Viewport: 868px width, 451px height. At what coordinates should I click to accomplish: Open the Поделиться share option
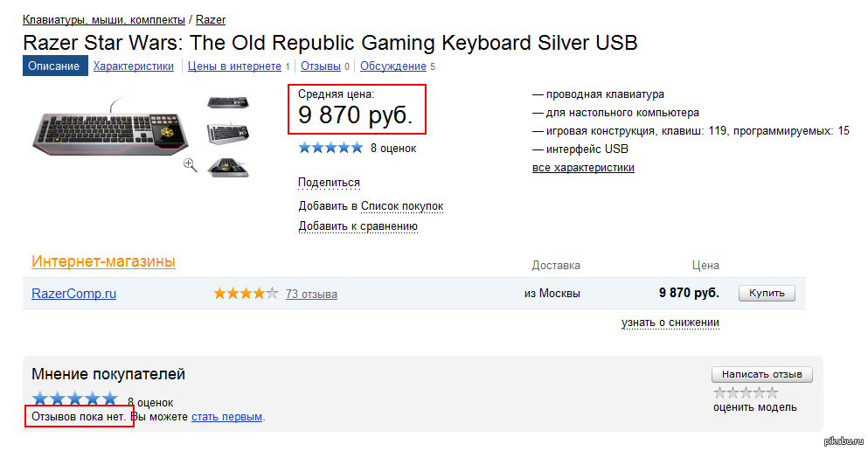(329, 183)
